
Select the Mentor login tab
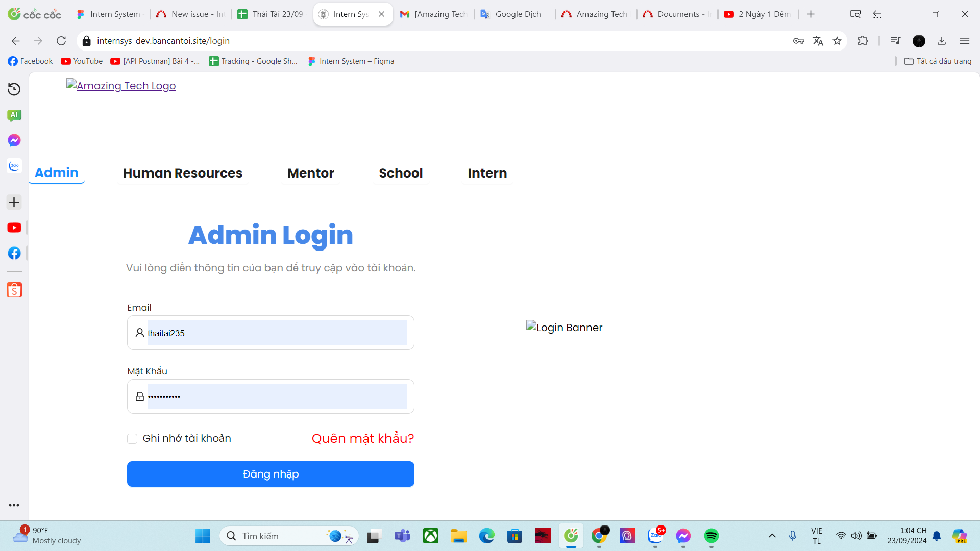click(x=310, y=173)
